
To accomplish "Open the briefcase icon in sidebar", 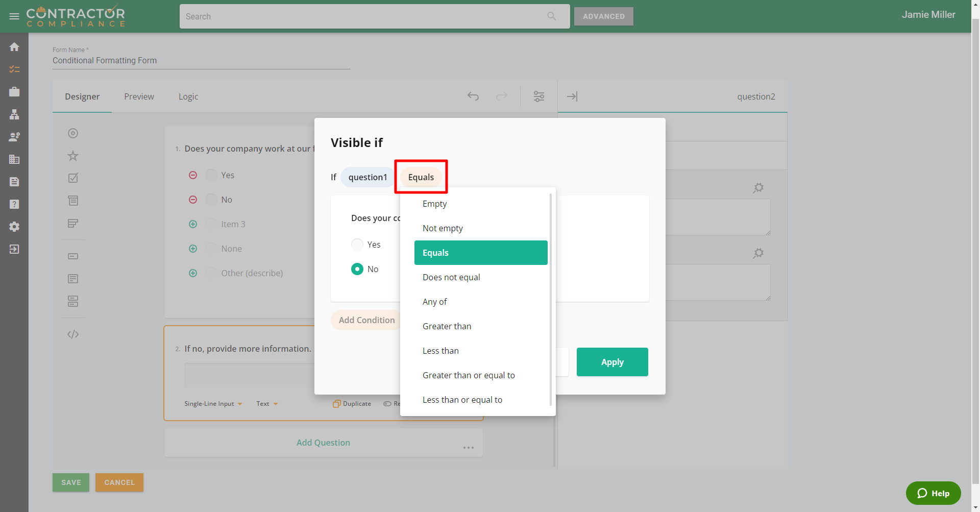I will point(14,92).
